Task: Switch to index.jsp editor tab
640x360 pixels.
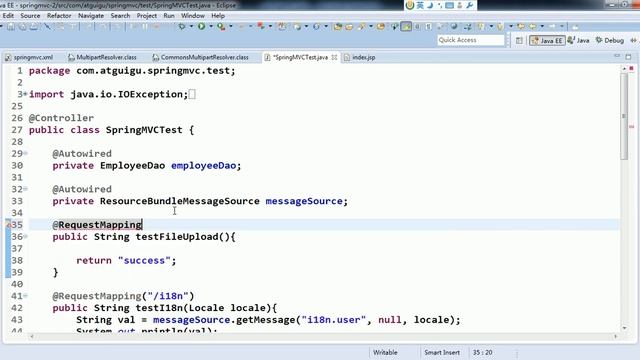Action: pyautogui.click(x=360, y=58)
